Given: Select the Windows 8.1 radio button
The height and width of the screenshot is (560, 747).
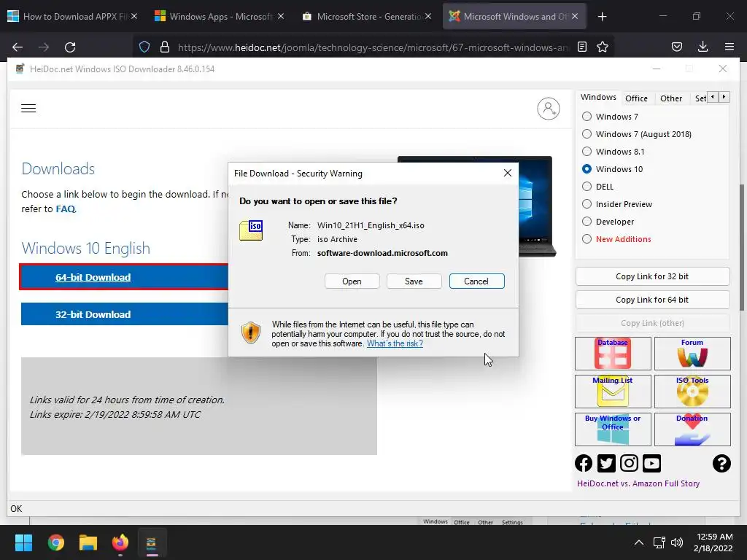Looking at the screenshot, I should point(587,152).
